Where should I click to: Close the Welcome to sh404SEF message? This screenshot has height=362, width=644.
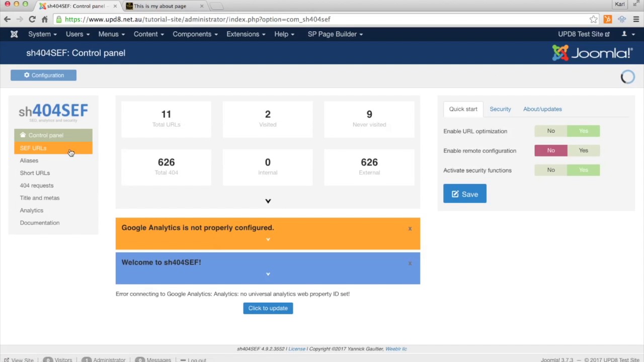point(410,263)
